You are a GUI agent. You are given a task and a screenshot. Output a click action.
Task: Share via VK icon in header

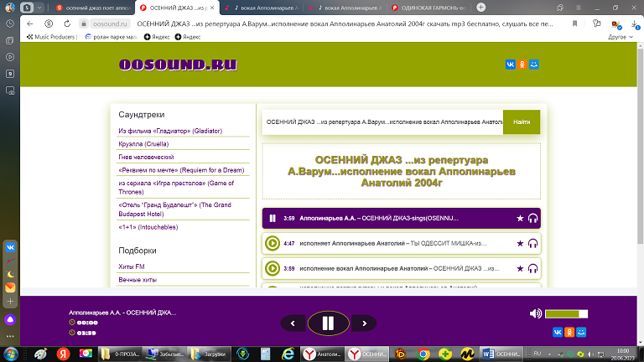[x=510, y=65]
